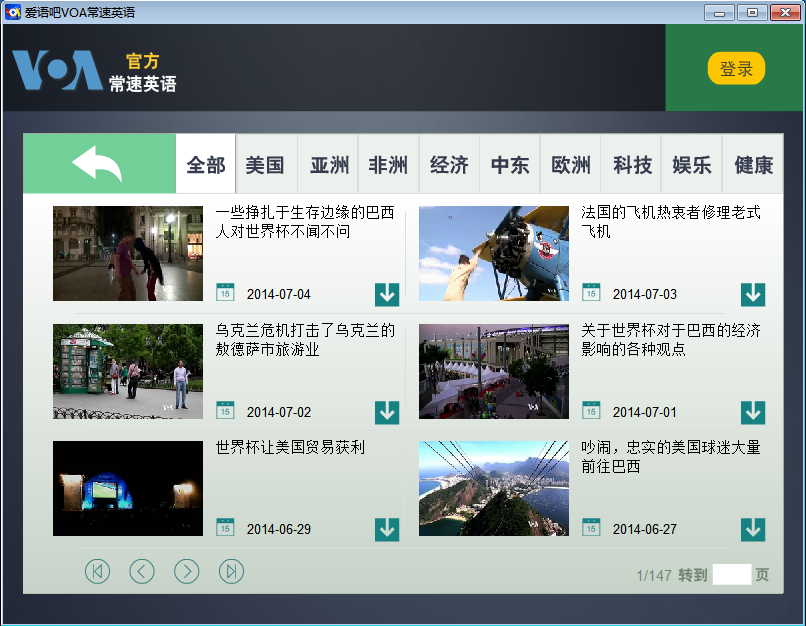Open article 乌克兰危机打击了乌克兰的敖德萨市旅游业

click(305, 339)
